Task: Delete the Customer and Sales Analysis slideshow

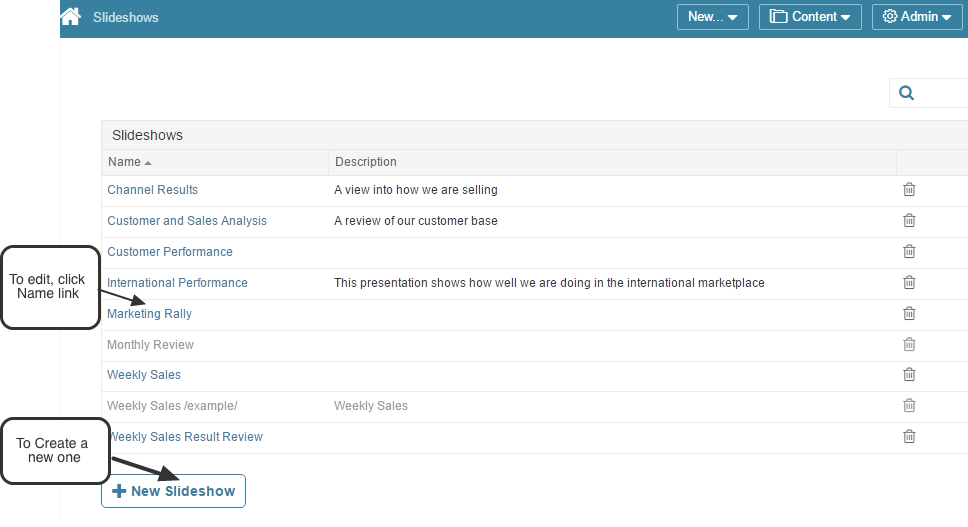Action: [909, 221]
